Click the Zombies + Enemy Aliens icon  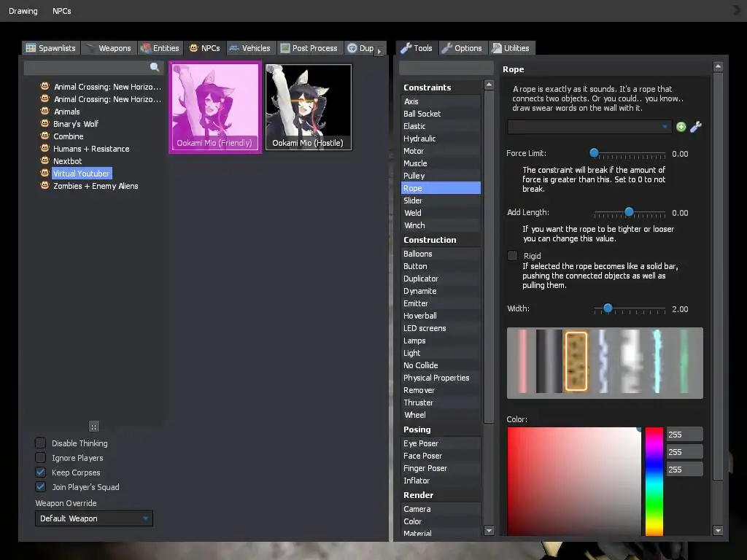[44, 185]
